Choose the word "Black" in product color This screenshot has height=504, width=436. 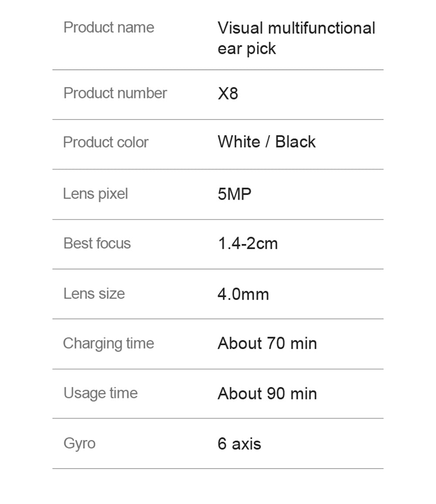pos(295,142)
